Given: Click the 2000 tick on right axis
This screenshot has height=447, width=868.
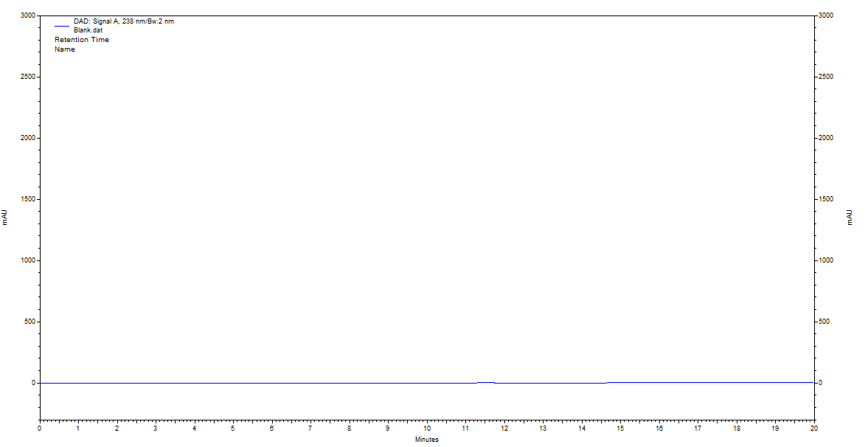Looking at the screenshot, I should (827, 138).
